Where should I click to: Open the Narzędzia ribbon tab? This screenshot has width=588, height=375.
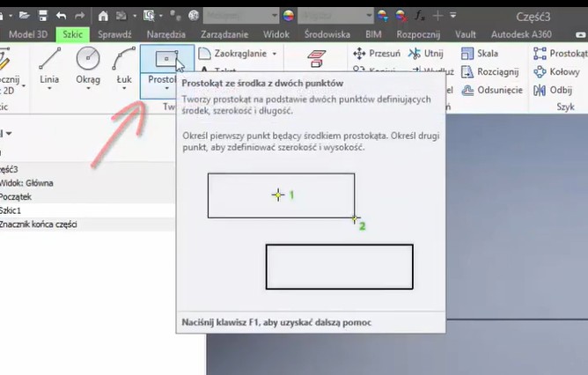point(166,33)
